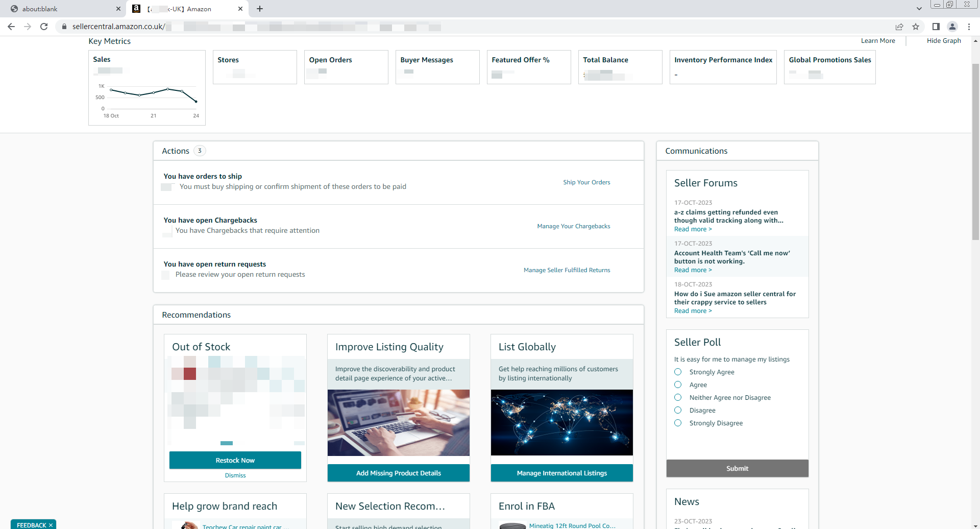Click 'You have open return requests' heading
The height and width of the screenshot is (529, 980).
click(215, 264)
